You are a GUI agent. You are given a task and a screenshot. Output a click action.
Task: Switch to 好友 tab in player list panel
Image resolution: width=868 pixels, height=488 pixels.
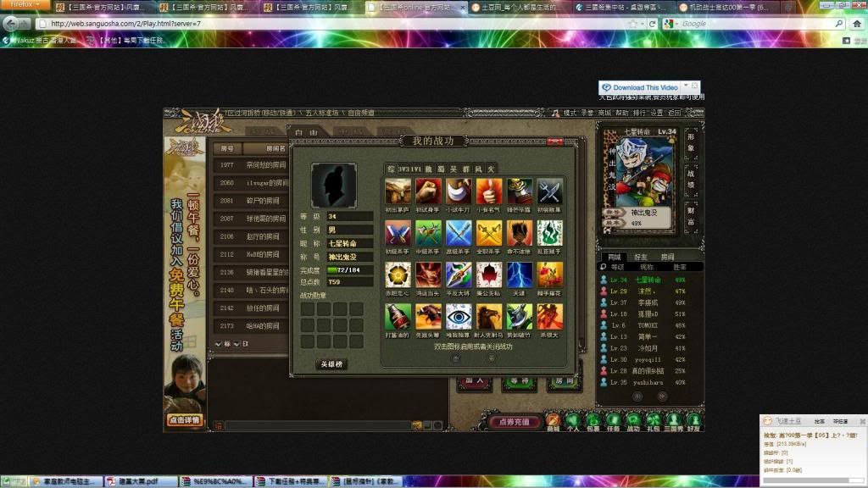click(641, 258)
